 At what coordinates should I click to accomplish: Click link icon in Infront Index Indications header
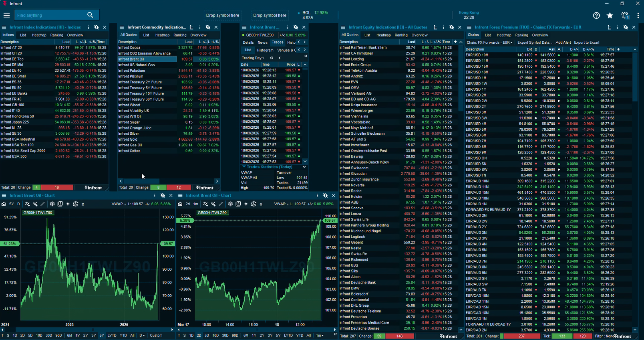click(x=97, y=27)
